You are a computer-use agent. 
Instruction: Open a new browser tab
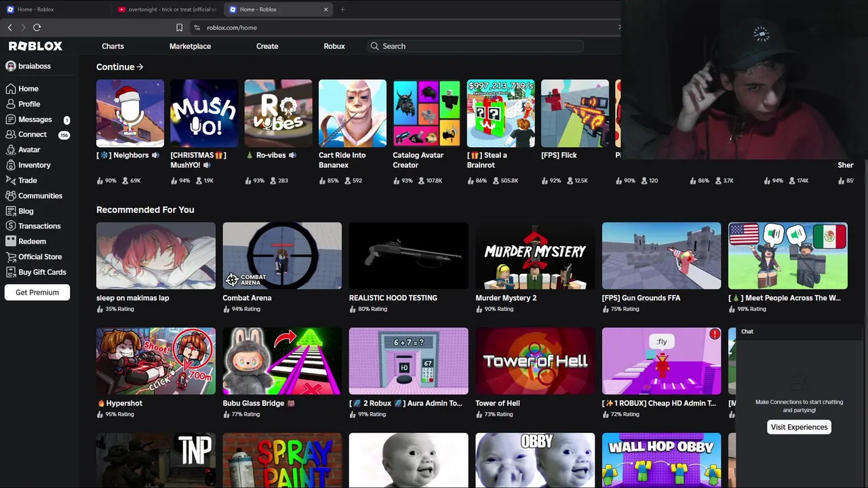[342, 9]
